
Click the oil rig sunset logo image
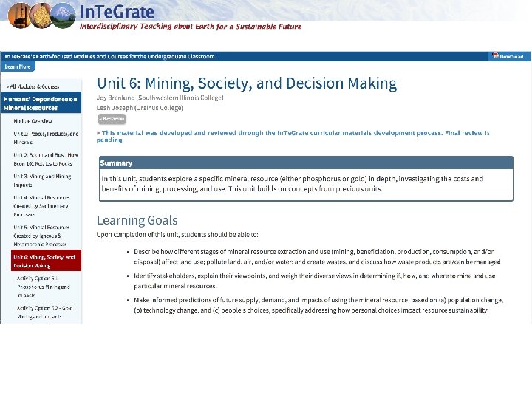pyautogui.click(x=19, y=16)
